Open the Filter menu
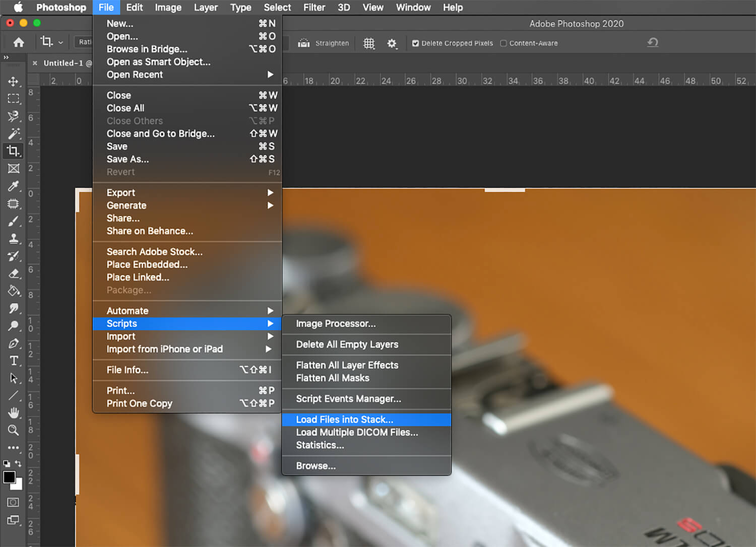This screenshot has height=547, width=756. pos(314,8)
